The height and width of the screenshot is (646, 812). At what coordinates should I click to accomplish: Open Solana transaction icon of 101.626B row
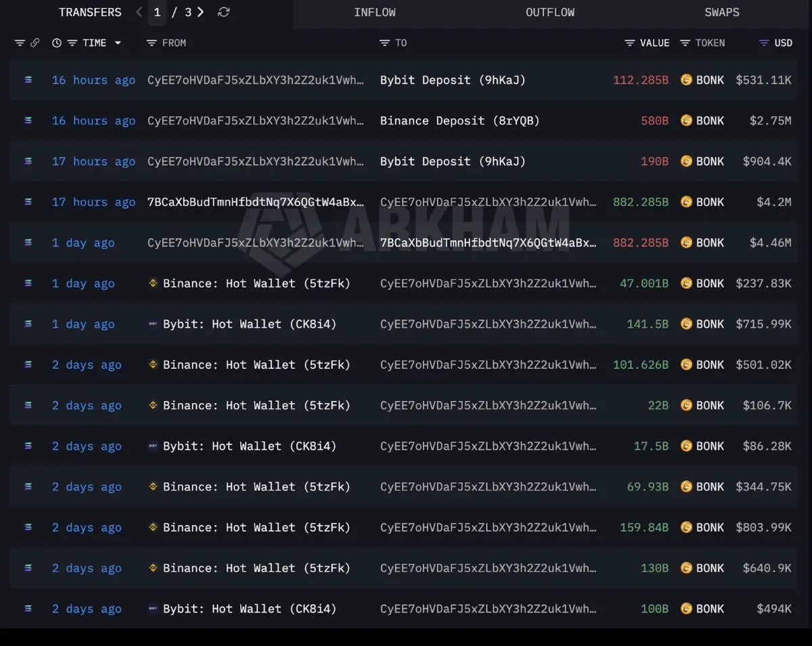[28, 365]
